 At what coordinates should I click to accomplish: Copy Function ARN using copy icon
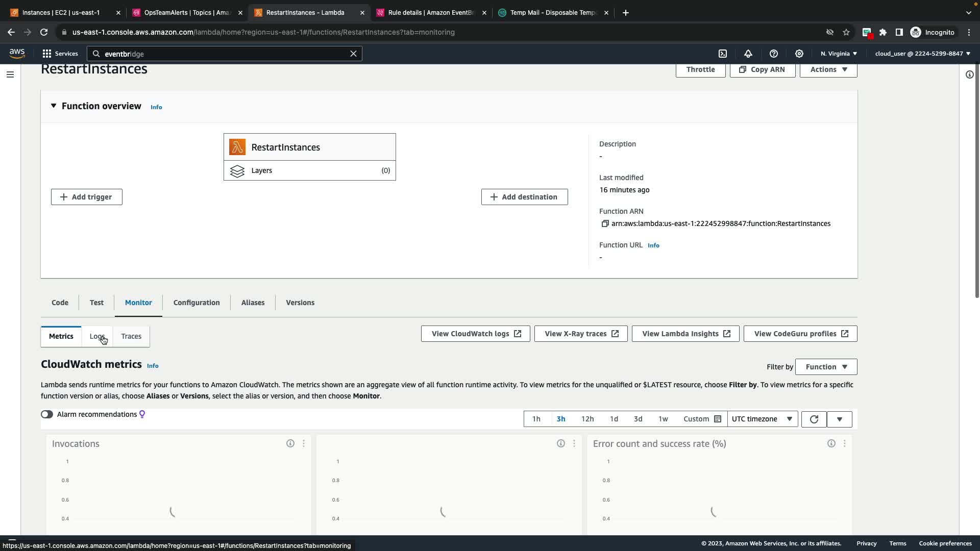tap(605, 223)
